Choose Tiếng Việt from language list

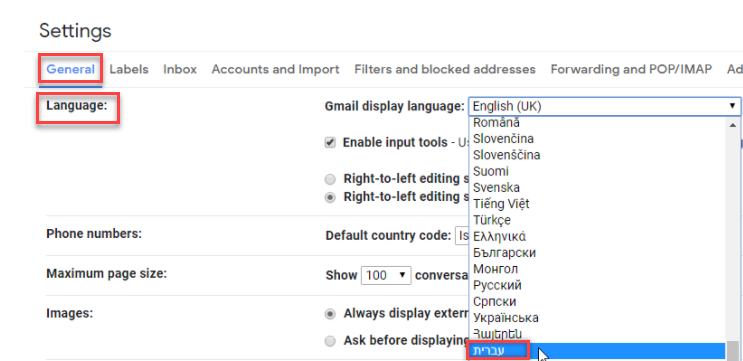pyautogui.click(x=597, y=204)
